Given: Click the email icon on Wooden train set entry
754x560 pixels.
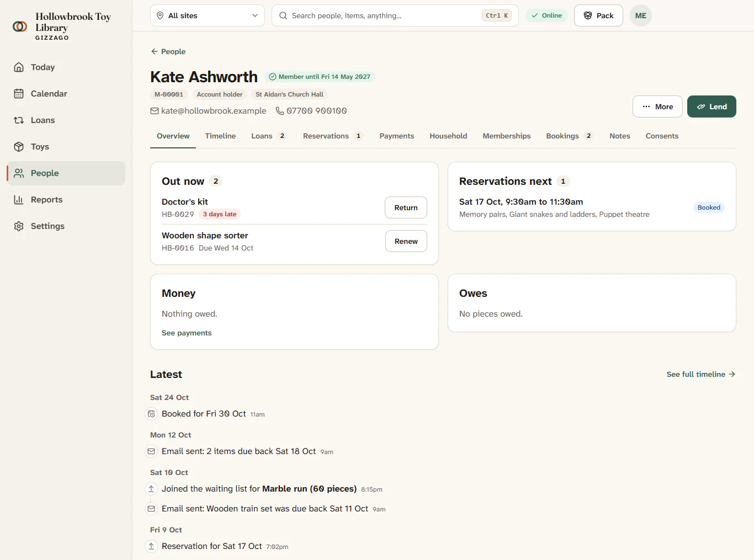Looking at the screenshot, I should [151, 509].
